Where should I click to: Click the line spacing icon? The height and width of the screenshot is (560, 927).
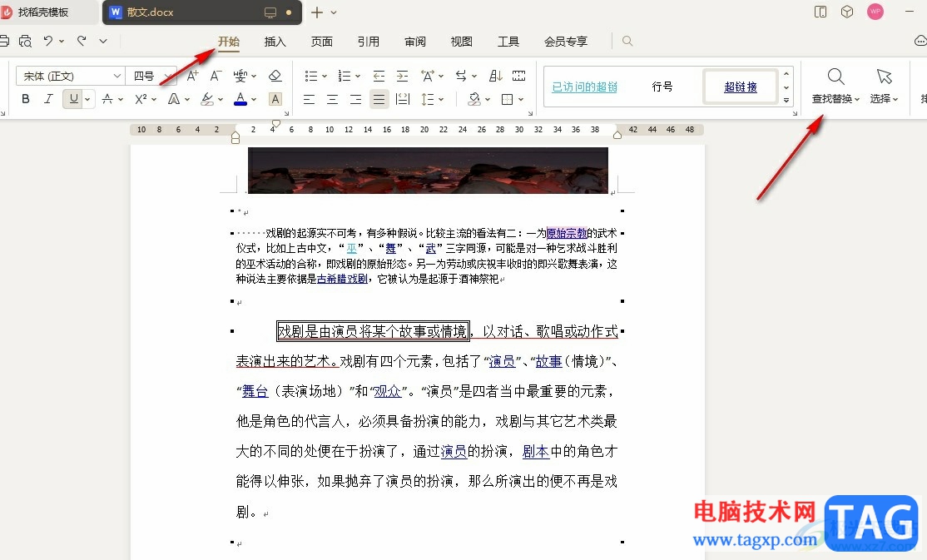[428, 99]
